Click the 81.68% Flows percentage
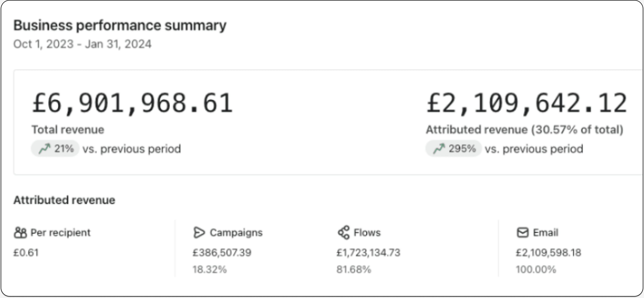The image size is (644, 298). 354,270
